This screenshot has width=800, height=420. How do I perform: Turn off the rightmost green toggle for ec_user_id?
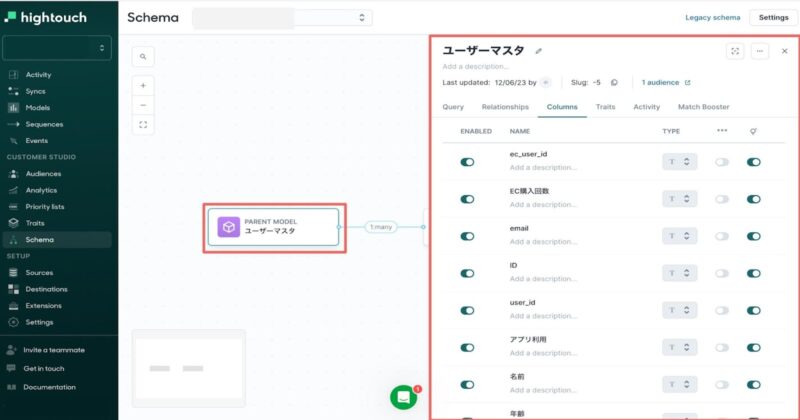pyautogui.click(x=754, y=162)
